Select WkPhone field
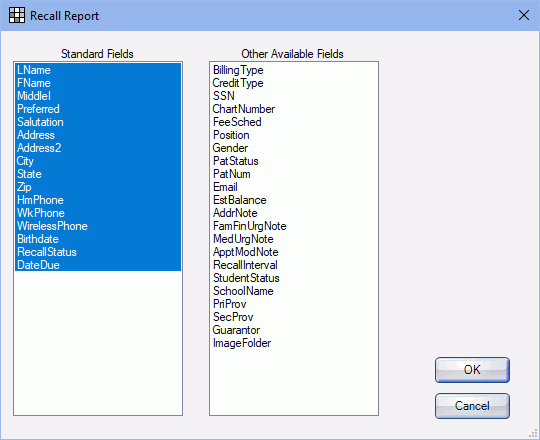The width and height of the screenshot is (540, 440). click(98, 213)
